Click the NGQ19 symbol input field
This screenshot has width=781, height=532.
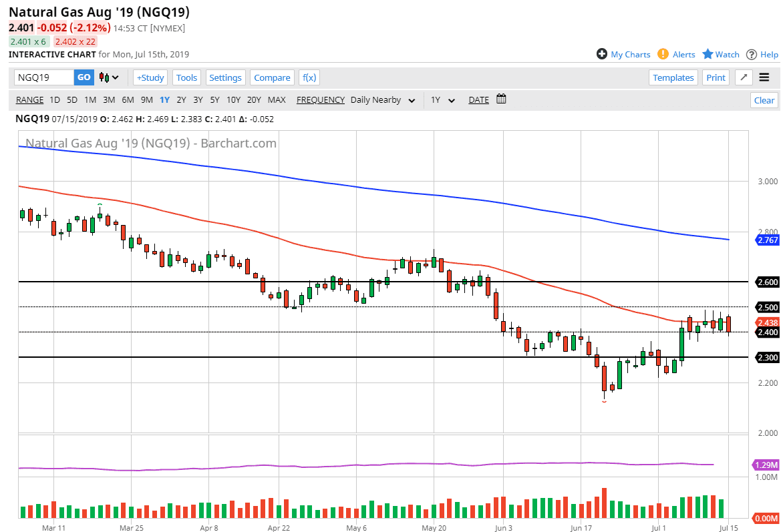[x=43, y=77]
